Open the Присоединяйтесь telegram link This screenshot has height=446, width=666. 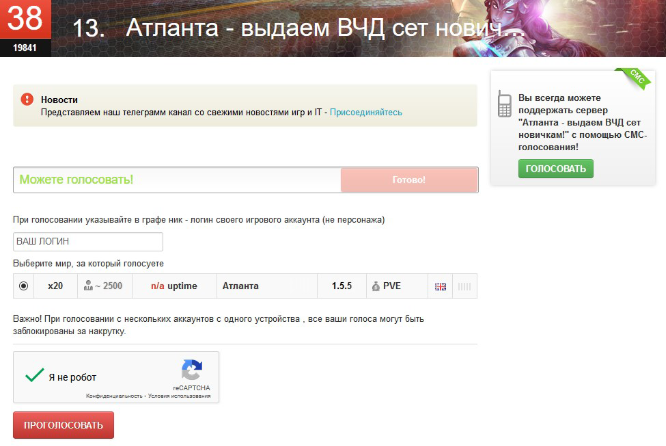click(366, 112)
